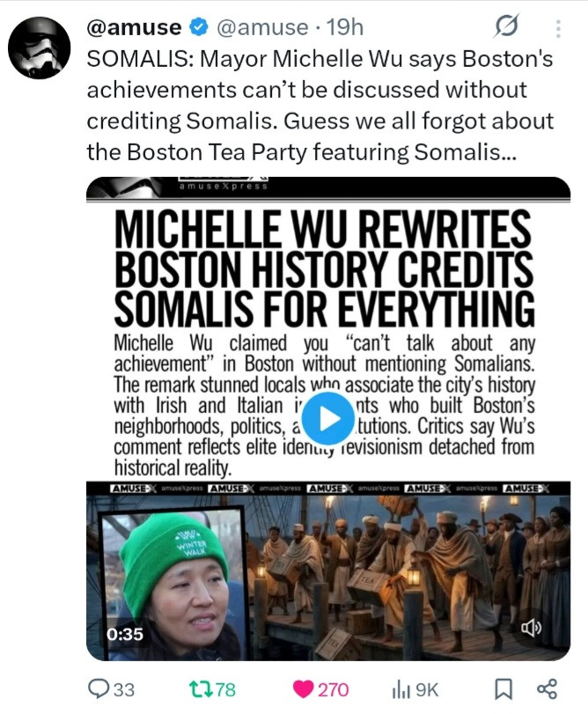The height and width of the screenshot is (714, 588).
Task: Click the 0:35 video duration label
Action: 125,634
